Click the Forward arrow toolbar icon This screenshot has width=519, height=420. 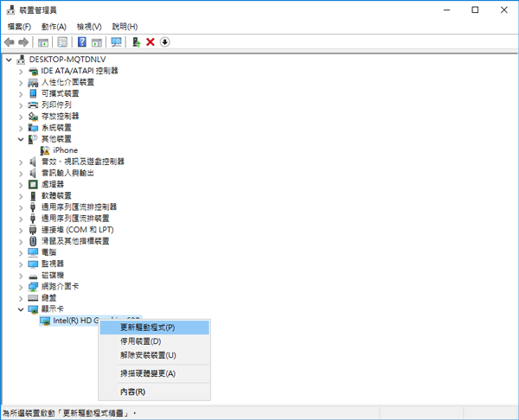pyautogui.click(x=23, y=42)
